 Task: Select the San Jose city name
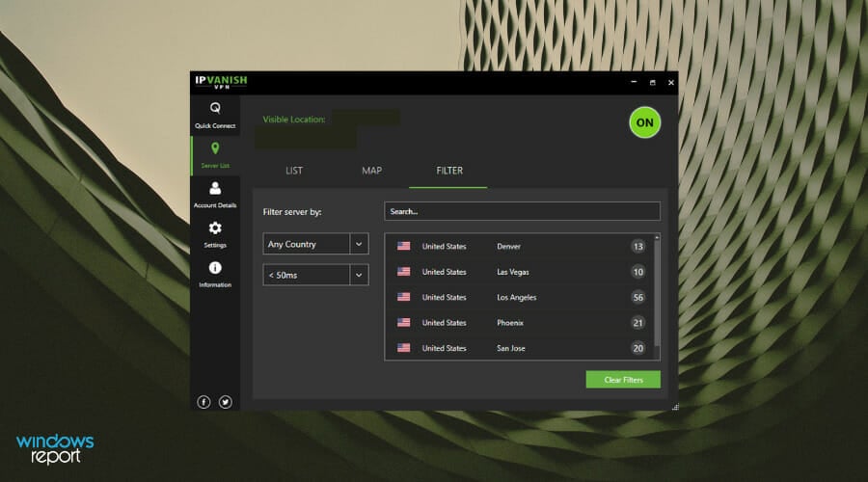(x=511, y=348)
